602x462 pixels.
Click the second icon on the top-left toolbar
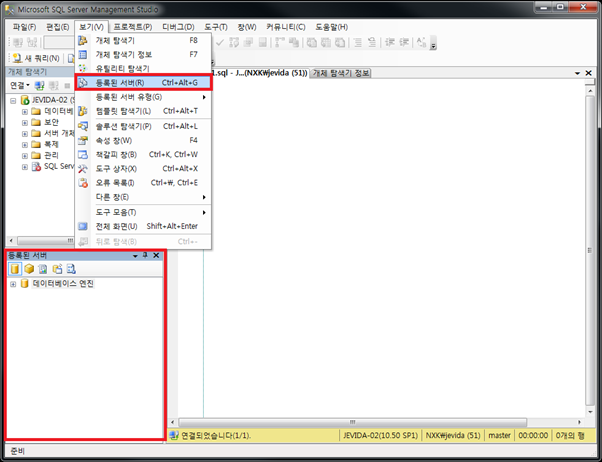[x=32, y=42]
